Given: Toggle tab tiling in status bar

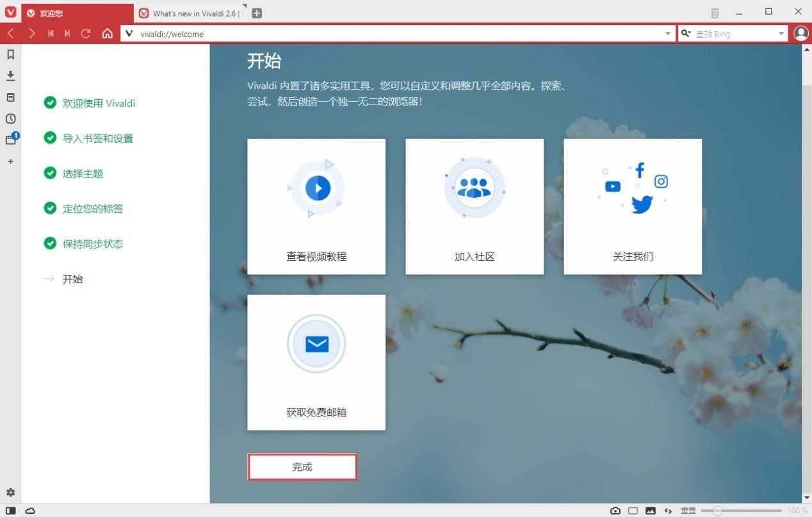Looking at the screenshot, I should pyautogui.click(x=633, y=511).
